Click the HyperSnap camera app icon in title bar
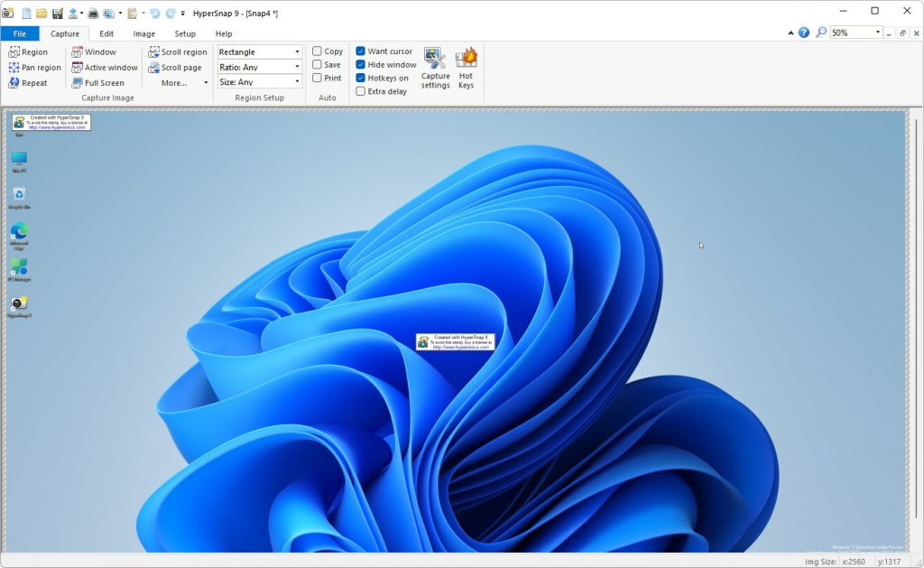Image resolution: width=924 pixels, height=568 pixels. (x=7, y=13)
